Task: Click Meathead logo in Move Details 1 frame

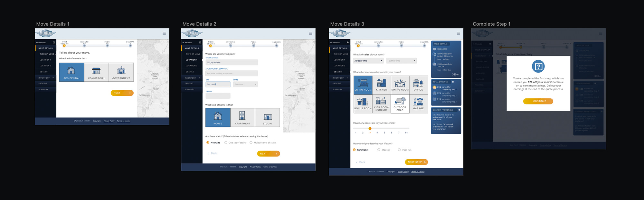Action: click(x=46, y=33)
